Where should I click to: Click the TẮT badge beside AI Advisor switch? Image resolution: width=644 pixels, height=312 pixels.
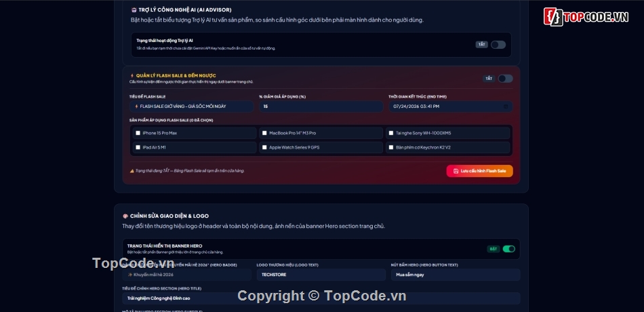tap(482, 45)
